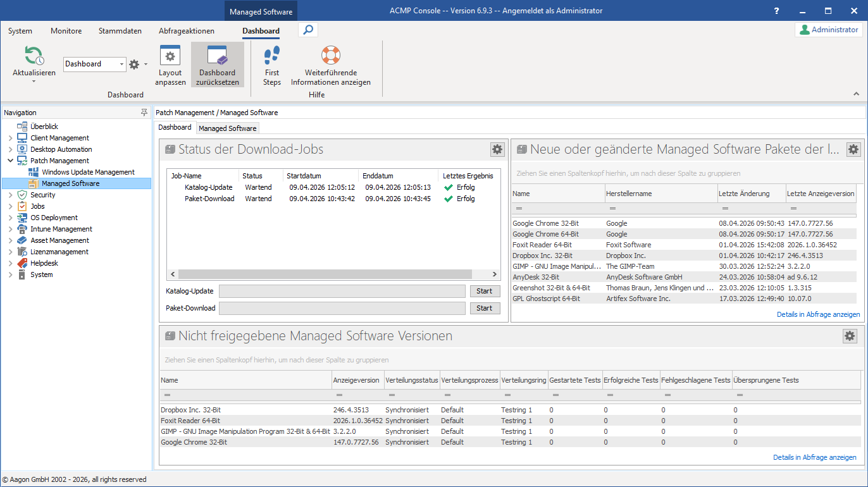This screenshot has height=487, width=868.
Task: Open the Dashboard selection combo box
Action: (x=95, y=64)
